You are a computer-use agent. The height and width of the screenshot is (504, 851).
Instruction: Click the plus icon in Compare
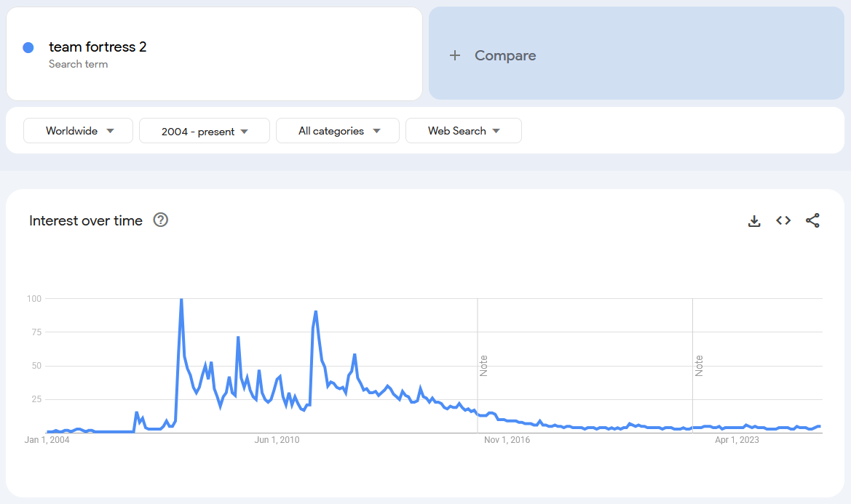(455, 55)
